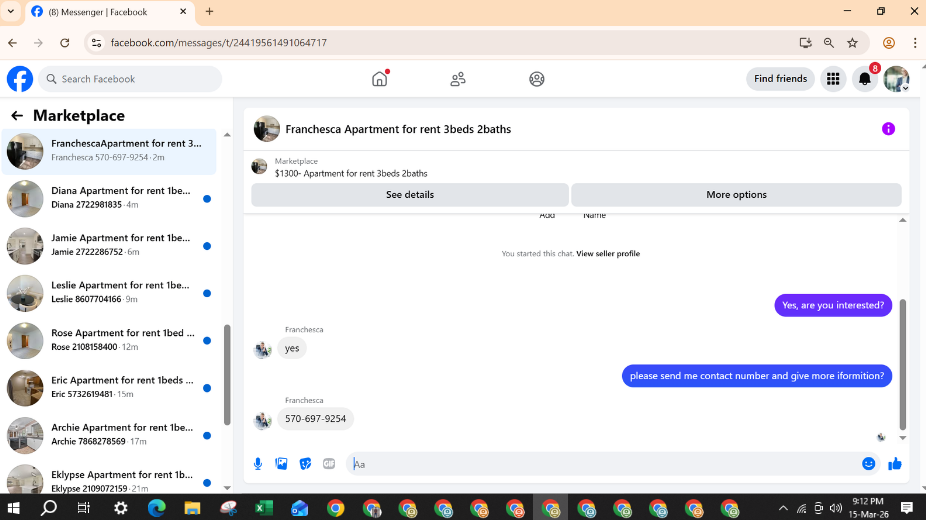This screenshot has height=520, width=926.
Task: Open the notifications bell icon
Action: [865, 79]
